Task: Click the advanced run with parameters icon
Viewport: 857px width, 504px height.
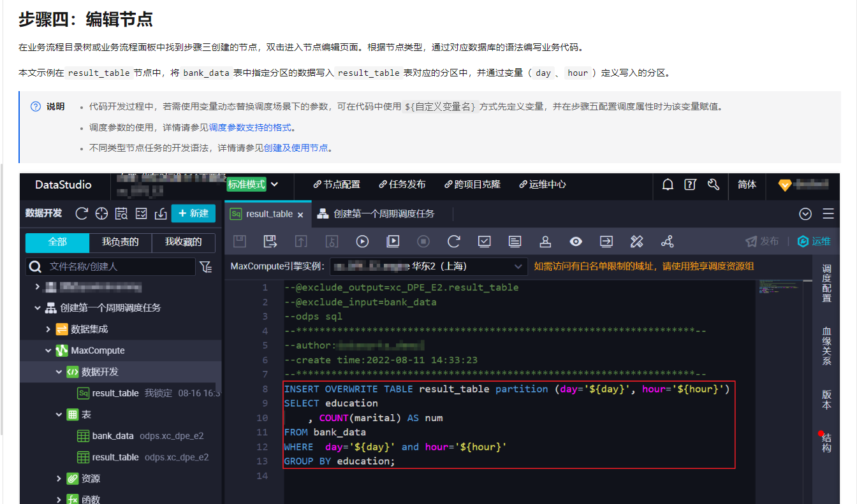Action: [x=393, y=241]
